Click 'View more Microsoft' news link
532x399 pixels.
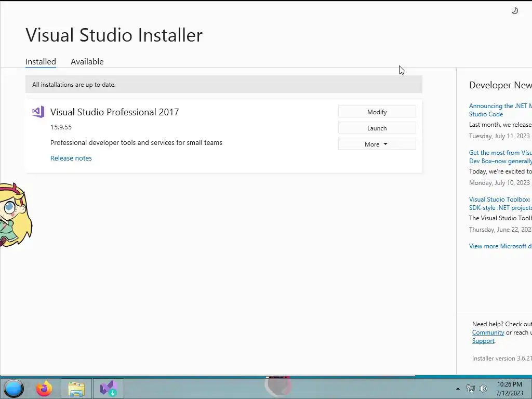coord(500,246)
